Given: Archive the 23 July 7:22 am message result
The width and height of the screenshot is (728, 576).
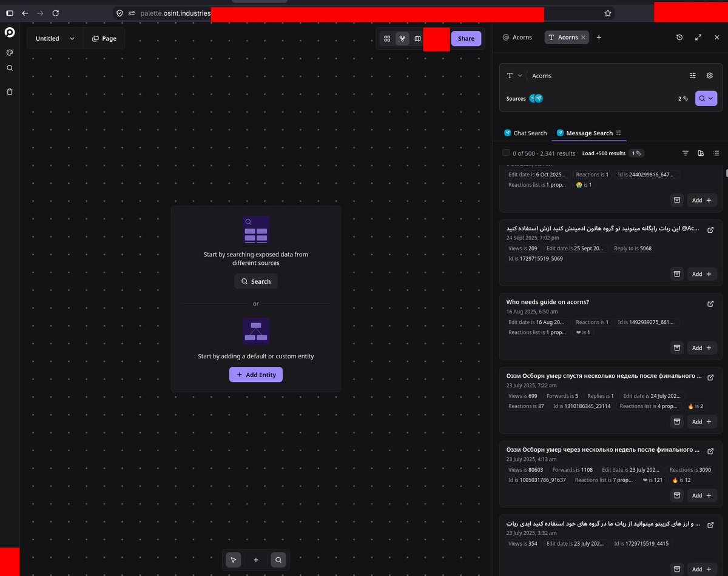Looking at the screenshot, I should click(x=678, y=421).
